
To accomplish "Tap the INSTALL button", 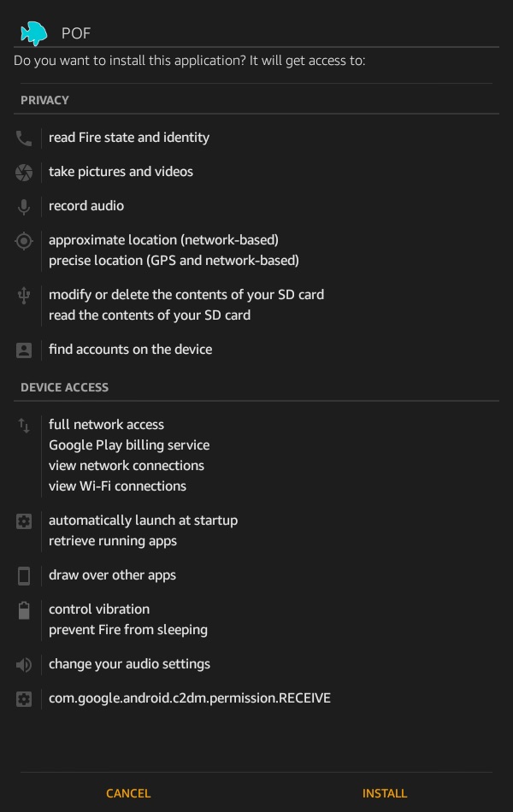I will coord(385,793).
